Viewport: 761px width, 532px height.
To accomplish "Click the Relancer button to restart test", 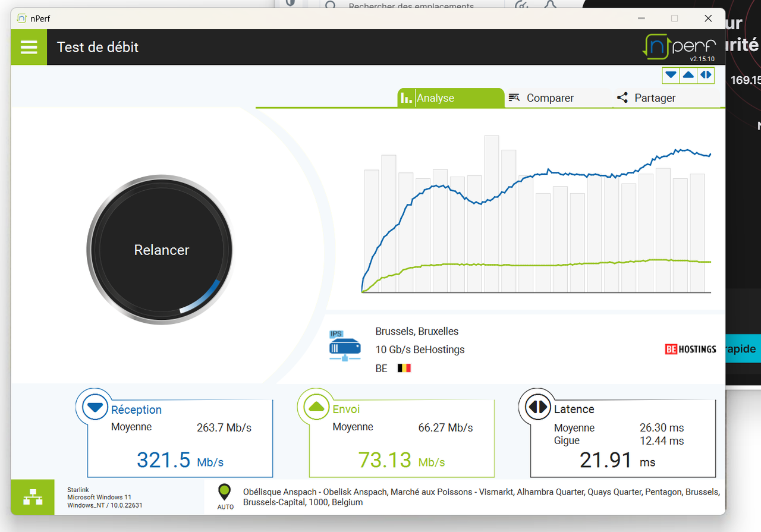I will 161,250.
